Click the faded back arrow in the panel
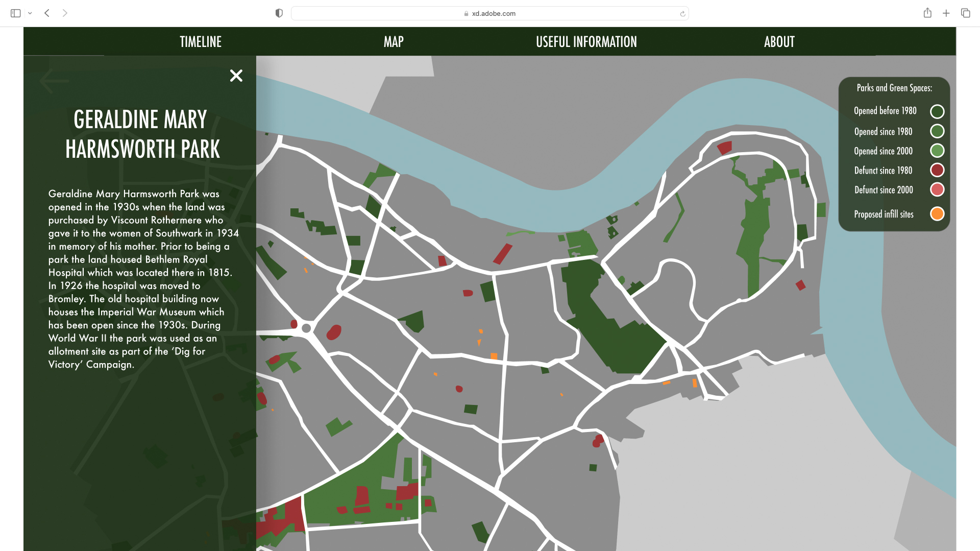This screenshot has width=980, height=551. point(54,81)
